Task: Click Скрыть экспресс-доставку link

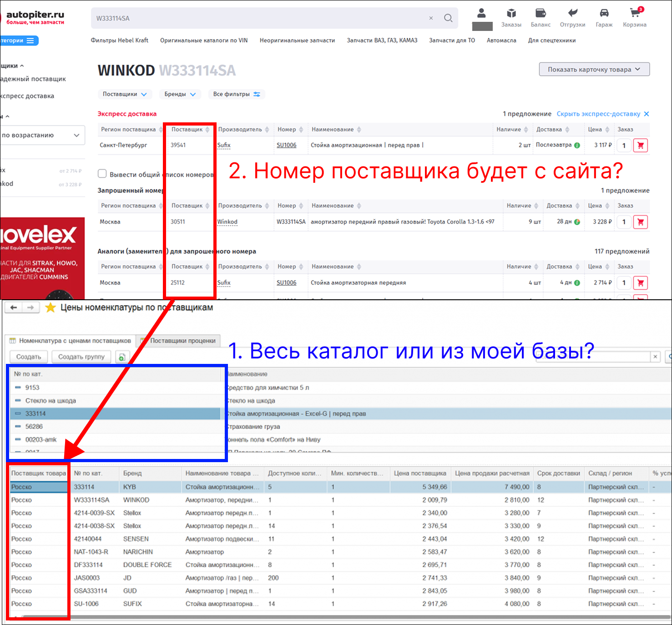Action: pyautogui.click(x=598, y=114)
